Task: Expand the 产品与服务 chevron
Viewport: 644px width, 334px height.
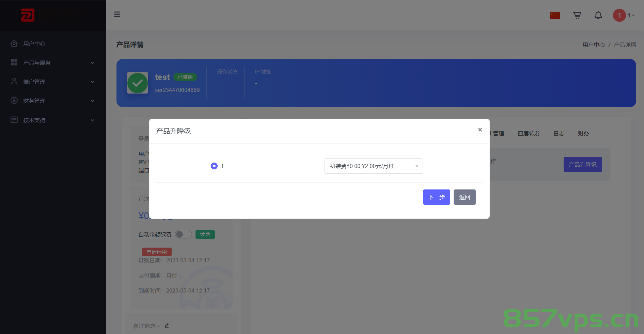Action: coord(93,63)
